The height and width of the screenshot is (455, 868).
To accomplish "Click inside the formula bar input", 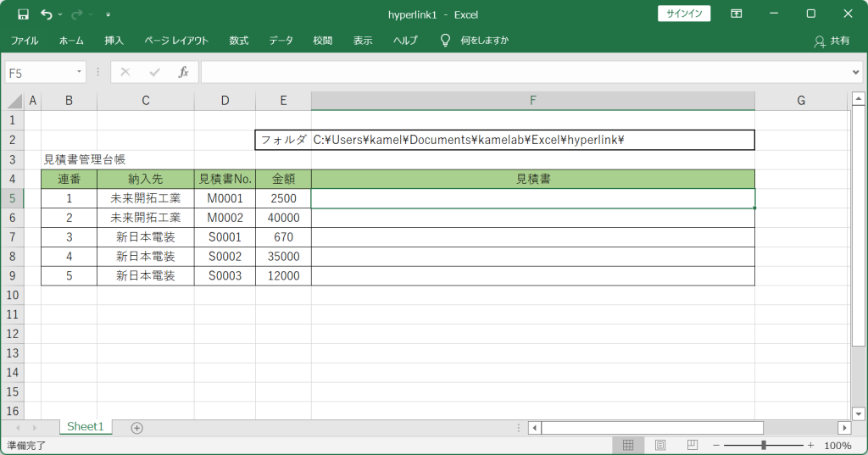I will coord(525,72).
